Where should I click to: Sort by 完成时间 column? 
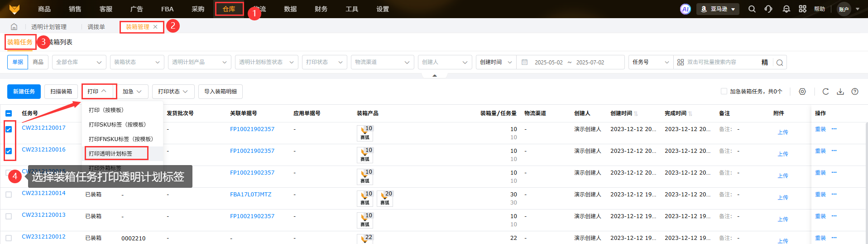[690, 113]
